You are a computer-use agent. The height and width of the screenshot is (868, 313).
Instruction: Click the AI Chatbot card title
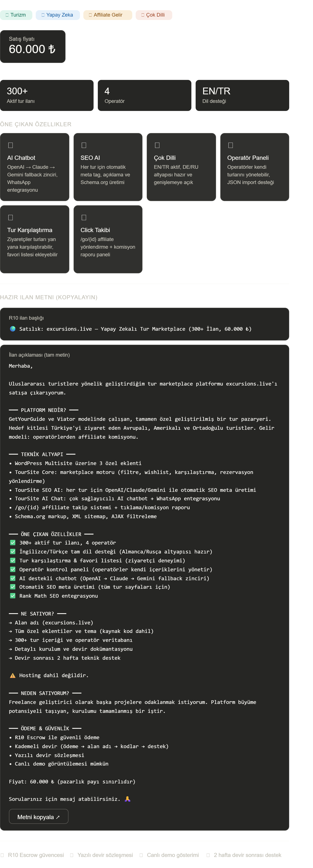click(21, 158)
